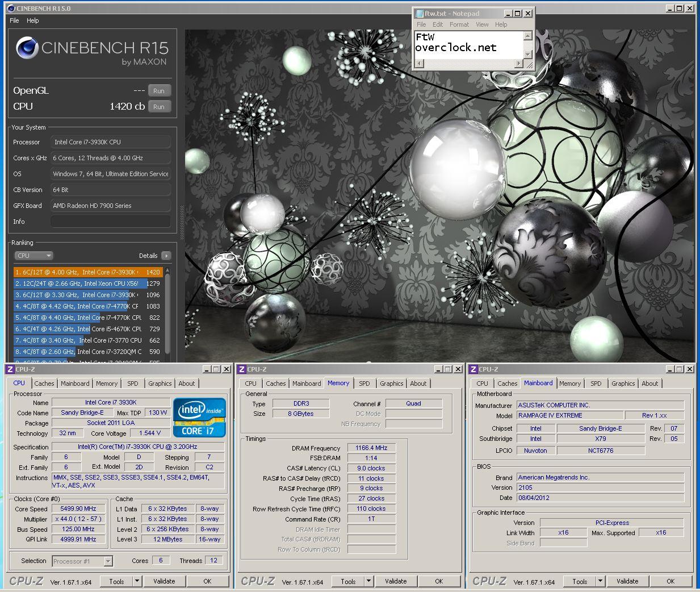Click the Intel Core i7 logo badge

coord(200,417)
